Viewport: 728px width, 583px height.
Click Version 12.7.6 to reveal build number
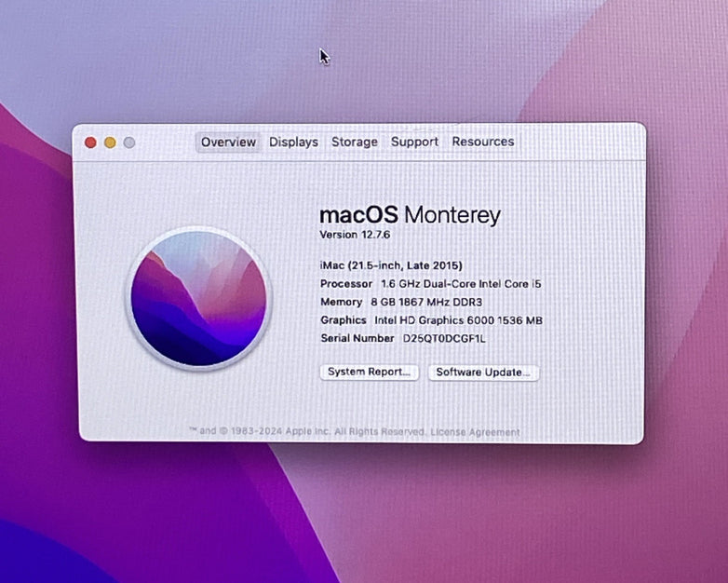pos(355,235)
